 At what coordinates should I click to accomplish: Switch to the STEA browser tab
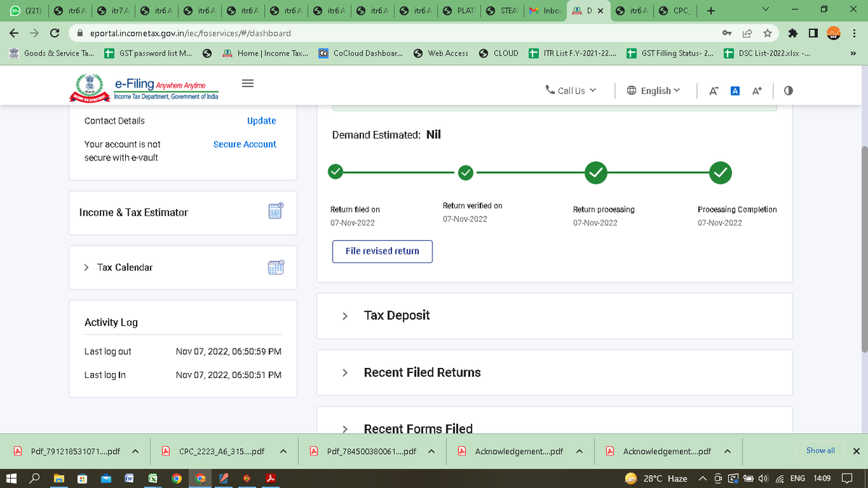pos(501,11)
